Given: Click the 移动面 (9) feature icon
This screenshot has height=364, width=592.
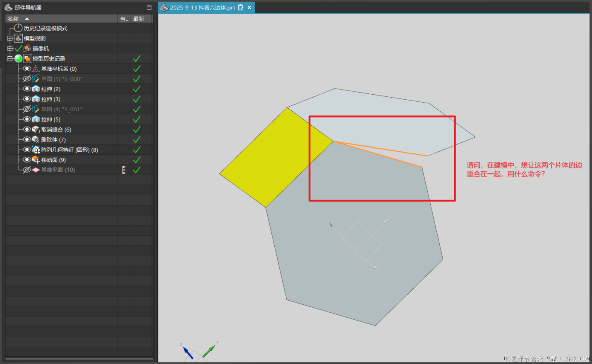Looking at the screenshot, I should (36, 160).
